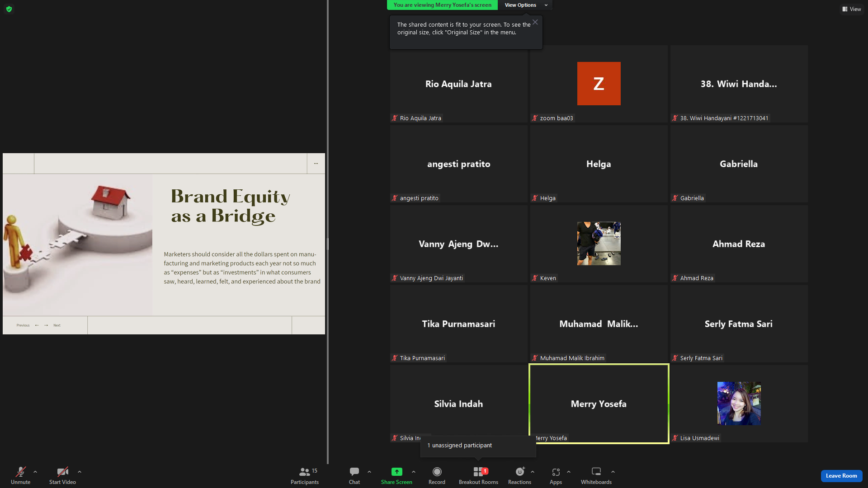Click Next arrow on the shared slide

tap(46, 325)
